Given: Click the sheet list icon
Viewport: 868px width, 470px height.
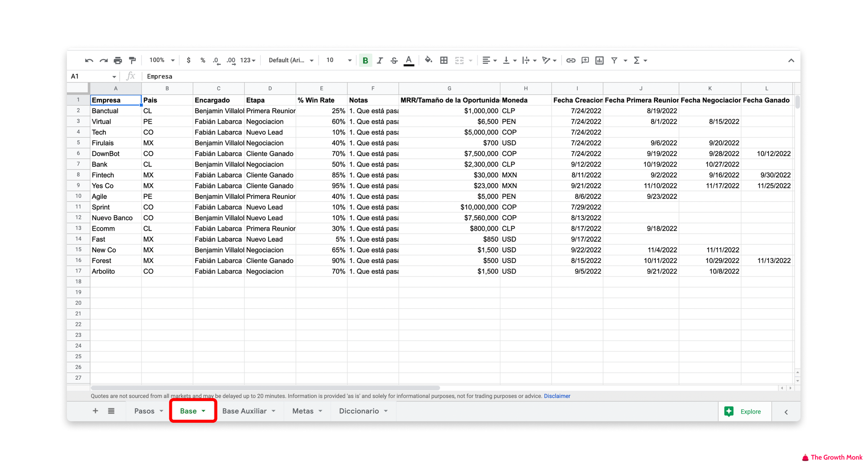Looking at the screenshot, I should [111, 411].
